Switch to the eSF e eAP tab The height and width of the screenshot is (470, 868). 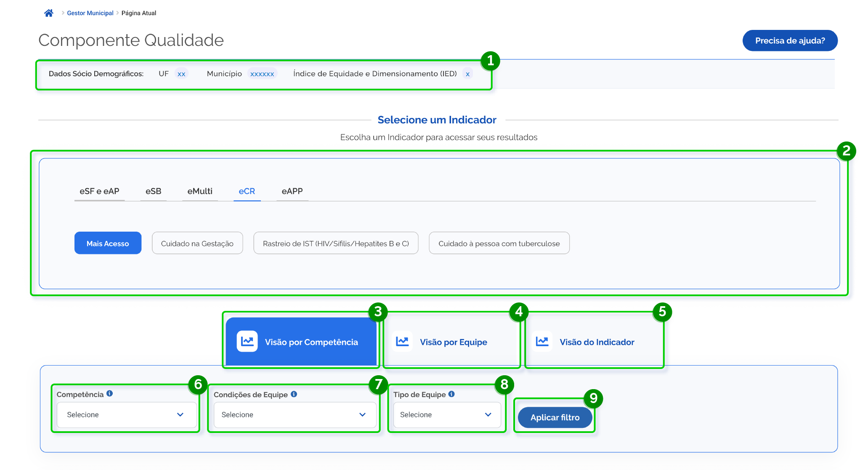coord(99,191)
